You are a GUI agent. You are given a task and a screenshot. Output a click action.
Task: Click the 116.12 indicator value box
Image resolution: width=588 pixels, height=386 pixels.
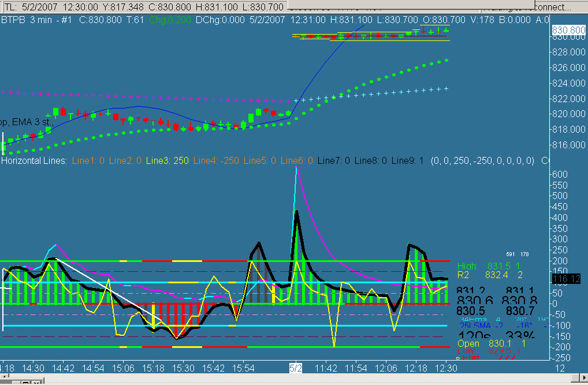click(x=566, y=279)
